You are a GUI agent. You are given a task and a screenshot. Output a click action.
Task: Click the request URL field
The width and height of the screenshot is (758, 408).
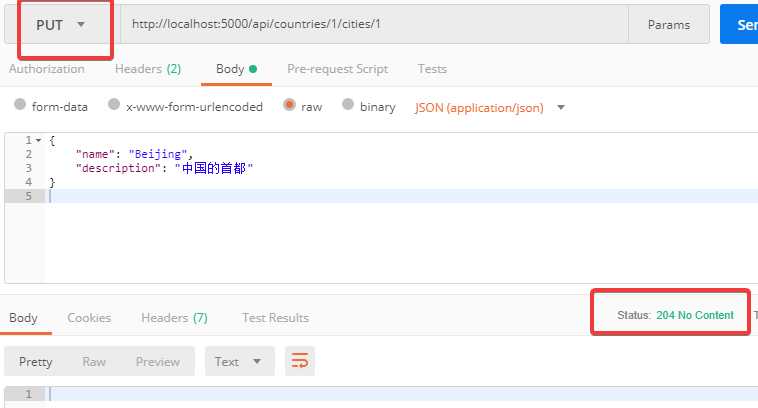pos(374,24)
